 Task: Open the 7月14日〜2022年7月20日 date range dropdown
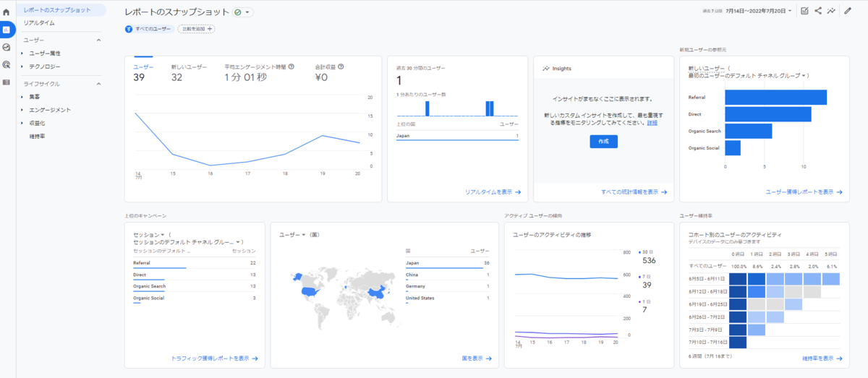pyautogui.click(x=758, y=11)
